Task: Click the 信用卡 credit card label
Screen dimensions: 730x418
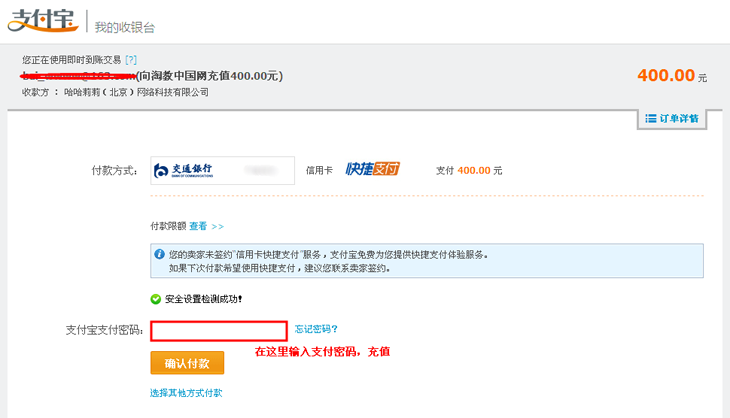Action: pos(319,170)
